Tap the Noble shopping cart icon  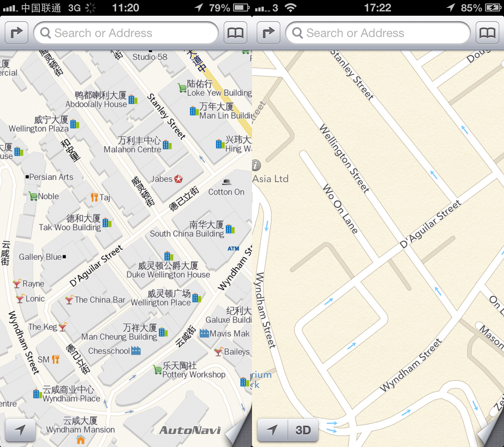point(33,196)
